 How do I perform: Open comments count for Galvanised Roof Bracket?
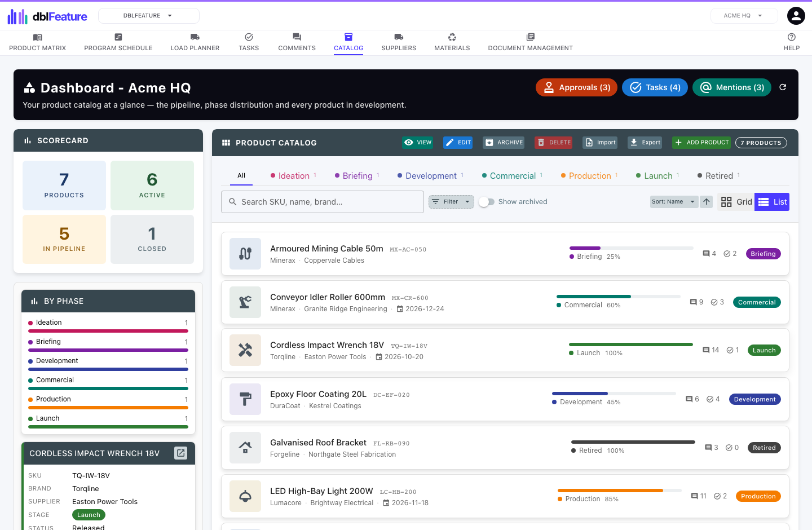coord(712,448)
